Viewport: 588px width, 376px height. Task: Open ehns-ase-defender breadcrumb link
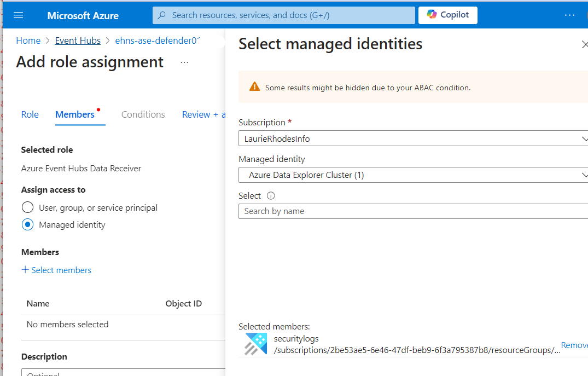(x=158, y=41)
